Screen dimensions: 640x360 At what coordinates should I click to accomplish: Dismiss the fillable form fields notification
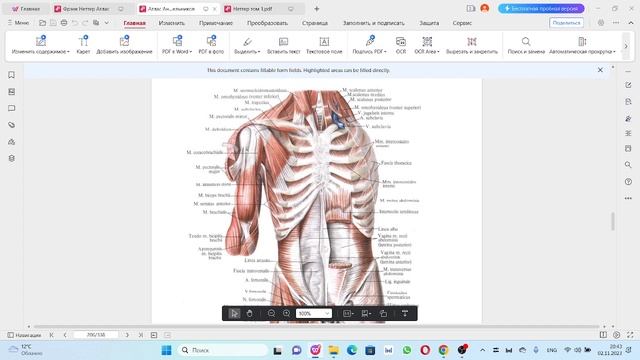[600, 70]
